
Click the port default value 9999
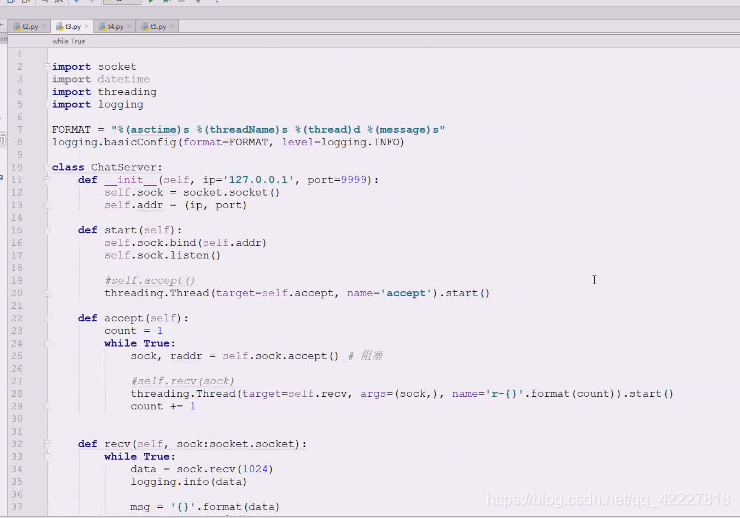[x=353, y=180]
